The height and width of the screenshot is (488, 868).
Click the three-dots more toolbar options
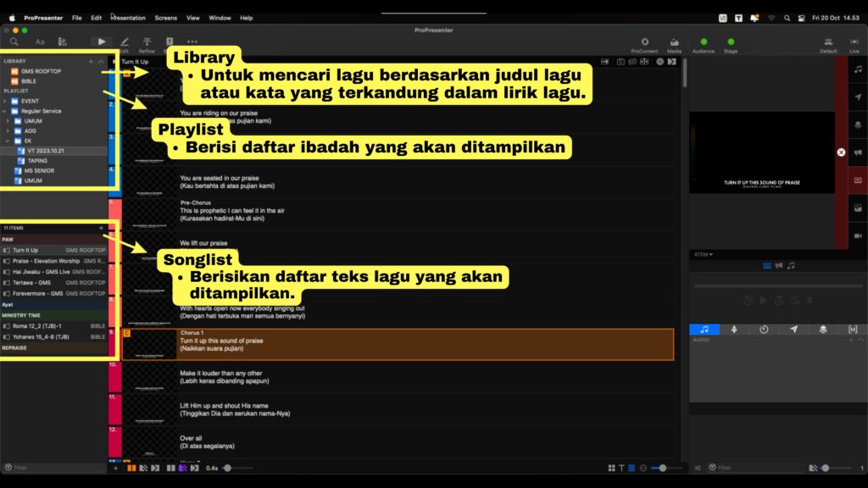coord(192,42)
